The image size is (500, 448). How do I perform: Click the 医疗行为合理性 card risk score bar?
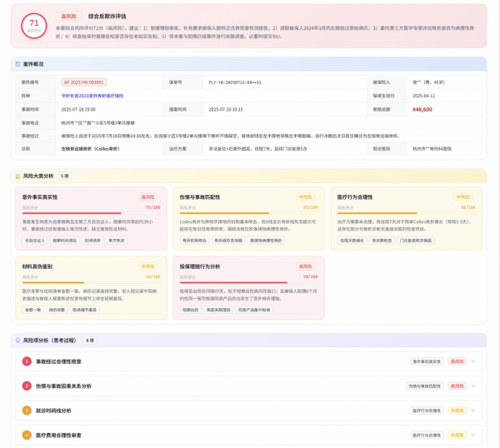[407, 213]
